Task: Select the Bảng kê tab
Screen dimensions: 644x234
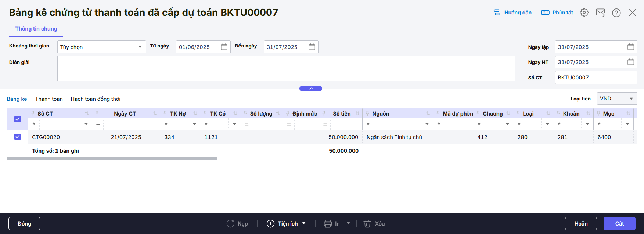Action: pyautogui.click(x=17, y=99)
